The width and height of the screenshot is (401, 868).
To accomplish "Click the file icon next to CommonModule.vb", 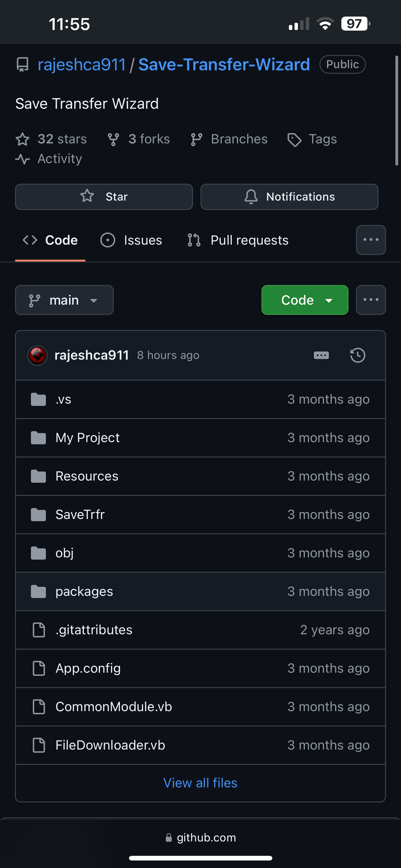I will (39, 707).
